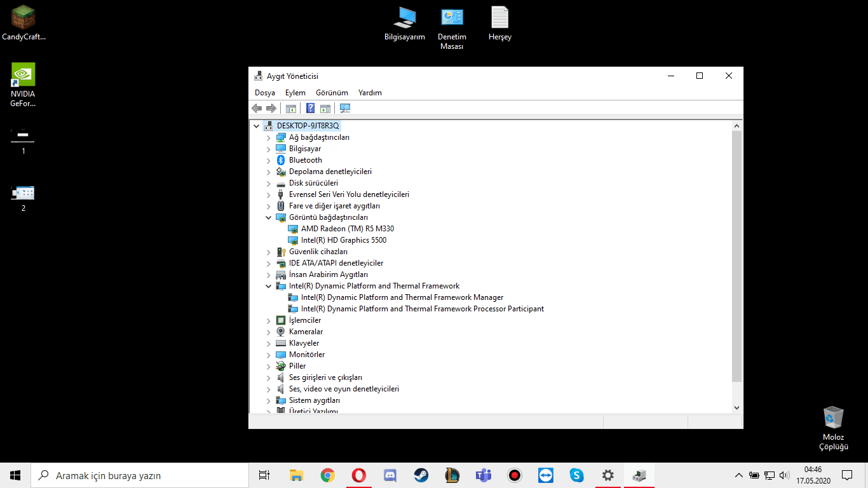868x488 pixels.
Task: Collapse Intel(R) Dynamic Platform and Thermal Framework category
Action: 269,286
